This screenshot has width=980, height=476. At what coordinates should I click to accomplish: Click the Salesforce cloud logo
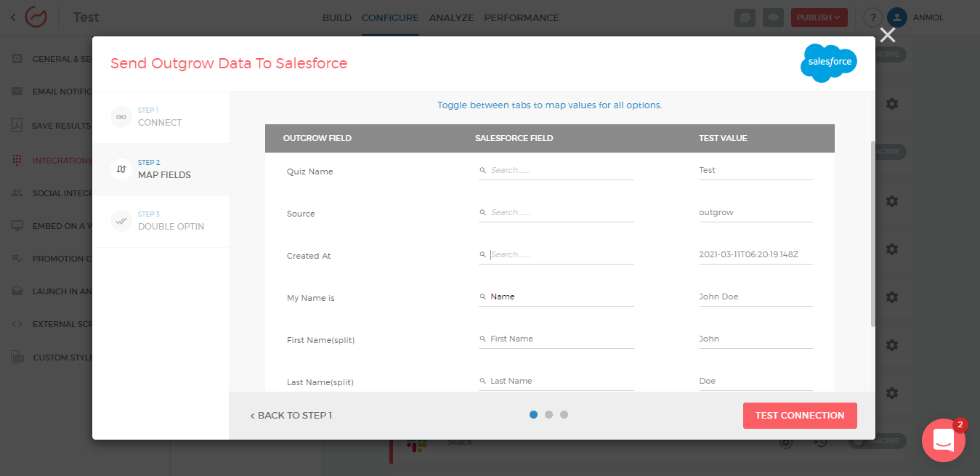pos(829,63)
